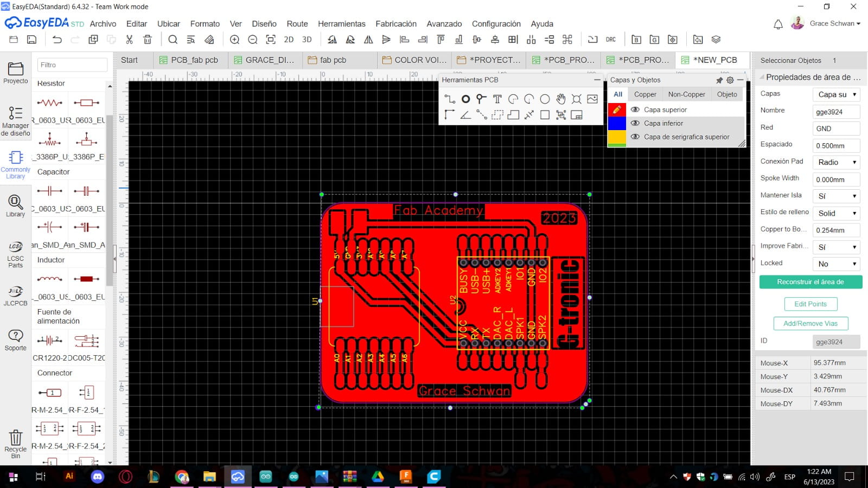Select the Group/Ungroup tool in Herramientas PCB
868x488 pixels.
[560, 114]
